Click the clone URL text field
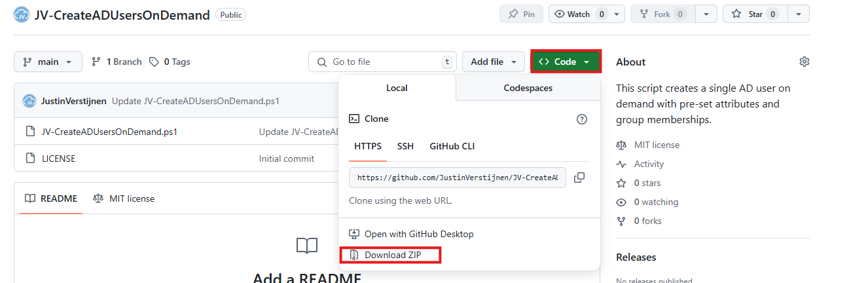 click(458, 178)
